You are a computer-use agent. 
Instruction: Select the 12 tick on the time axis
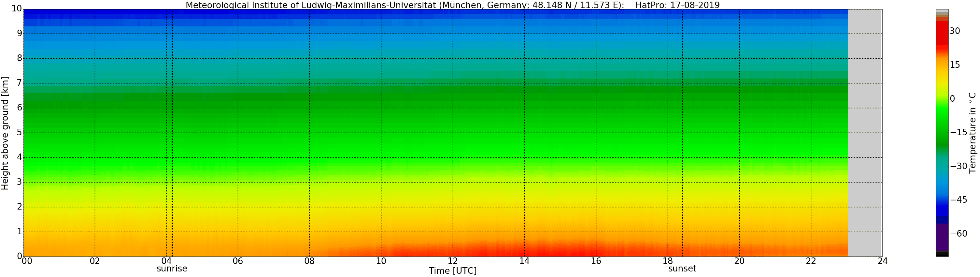(452, 261)
